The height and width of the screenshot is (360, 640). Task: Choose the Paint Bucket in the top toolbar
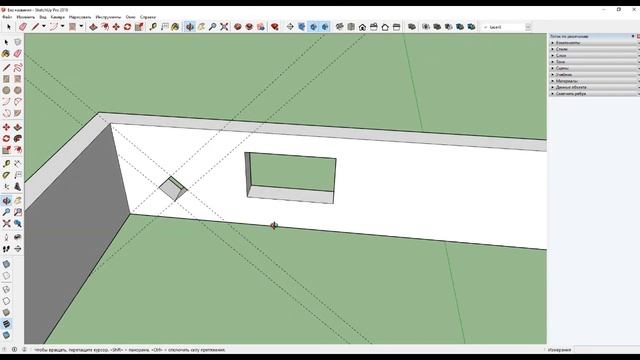coord(175,27)
